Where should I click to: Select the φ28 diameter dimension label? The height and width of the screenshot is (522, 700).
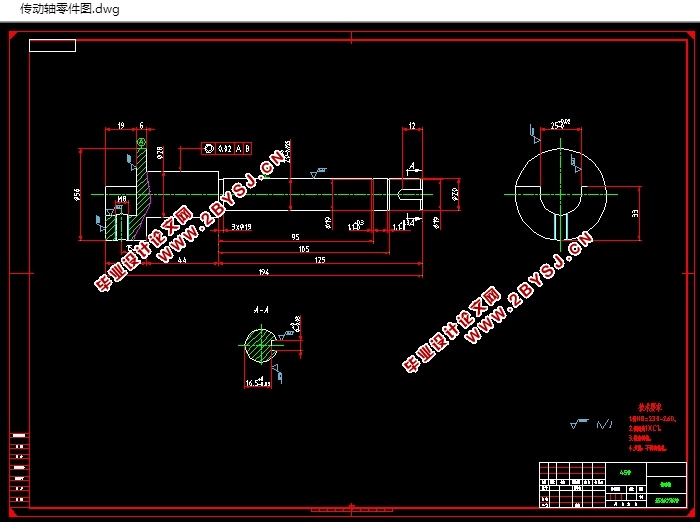160,152
